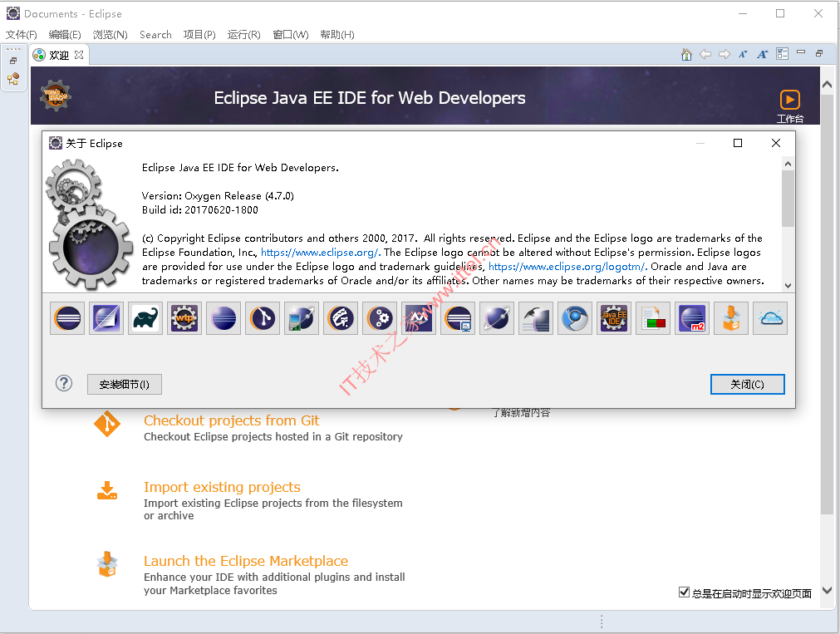Click the first Eclipse orange-ring plugin icon

(x=67, y=318)
